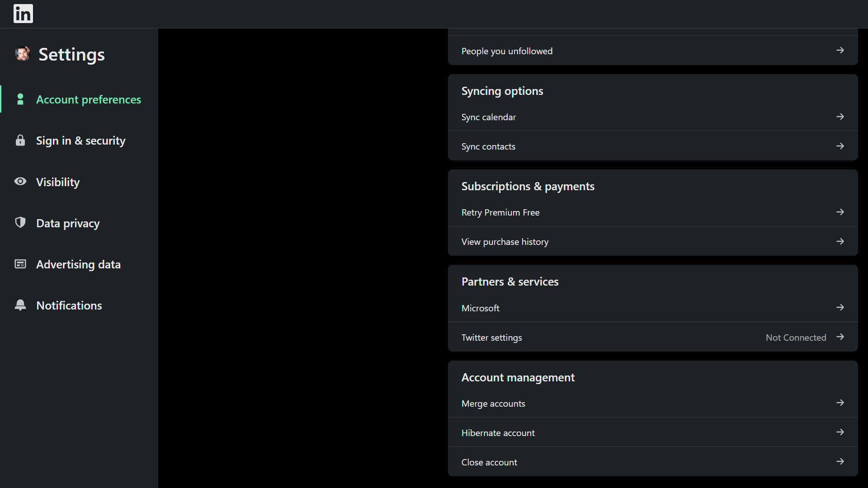
Task: Click the eye icon next to Visibility
Action: pos(20,182)
